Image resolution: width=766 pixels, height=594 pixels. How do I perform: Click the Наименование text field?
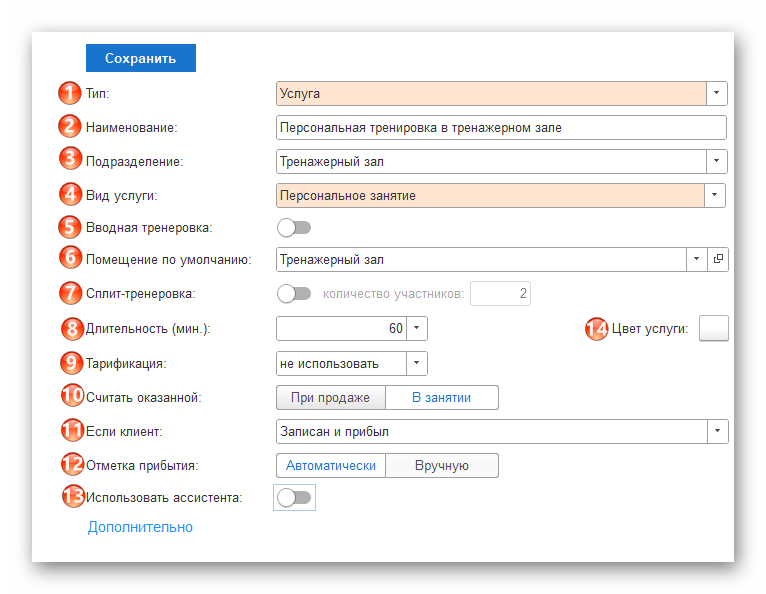[501, 127]
